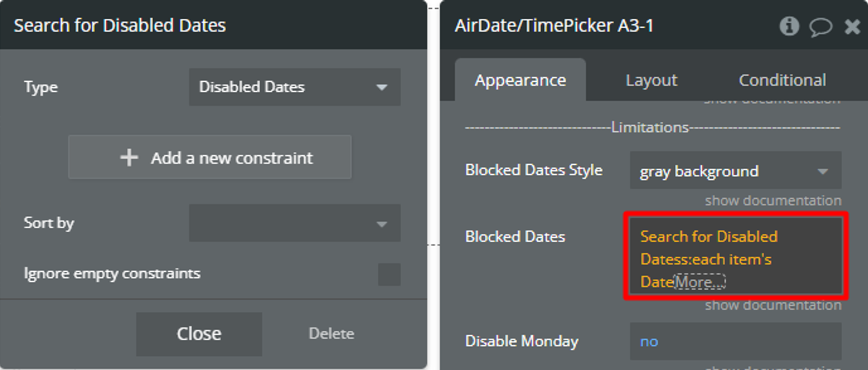Click the plus icon for new constraint
Viewport: 868px width, 370px height.
tap(129, 157)
